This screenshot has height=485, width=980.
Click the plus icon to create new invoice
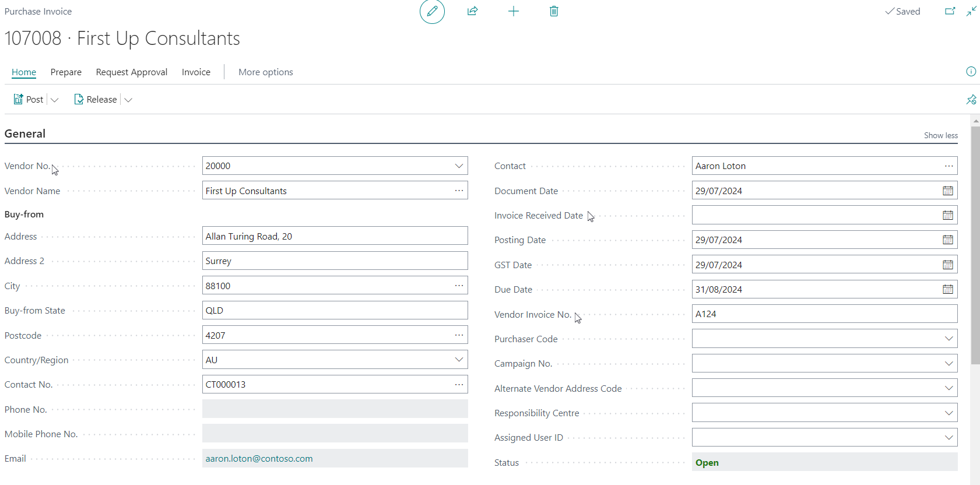[x=514, y=11]
